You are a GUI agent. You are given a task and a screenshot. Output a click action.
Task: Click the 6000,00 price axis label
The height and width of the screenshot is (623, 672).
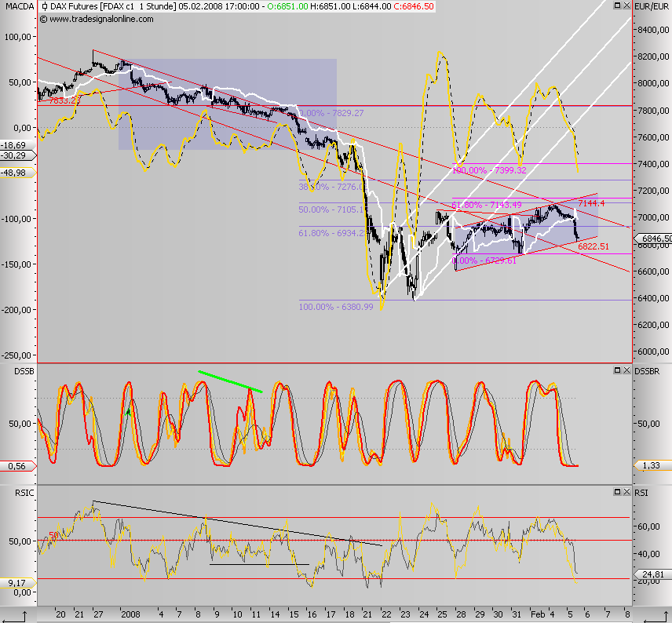[653, 352]
